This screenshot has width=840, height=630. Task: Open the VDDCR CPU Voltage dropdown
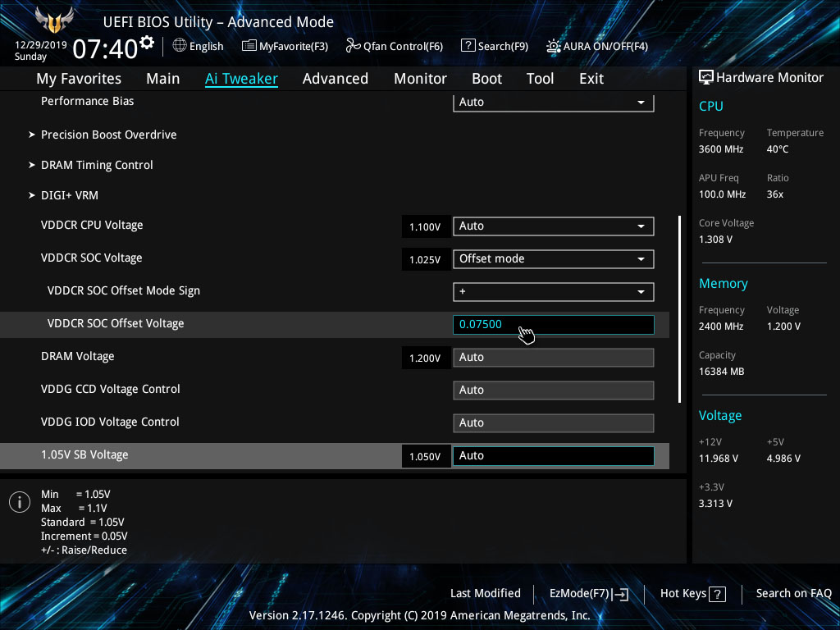click(554, 226)
